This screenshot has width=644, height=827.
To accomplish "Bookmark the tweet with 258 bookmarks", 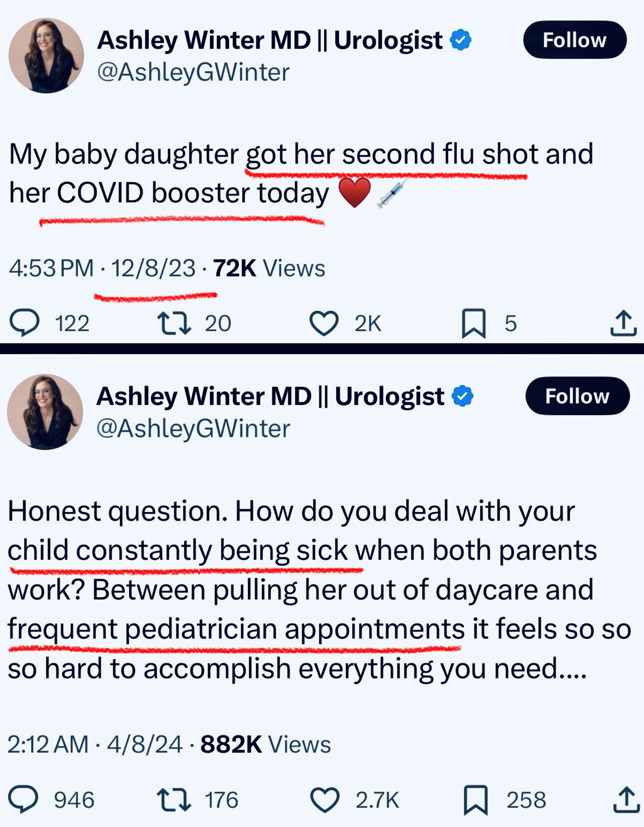I will 476,800.
